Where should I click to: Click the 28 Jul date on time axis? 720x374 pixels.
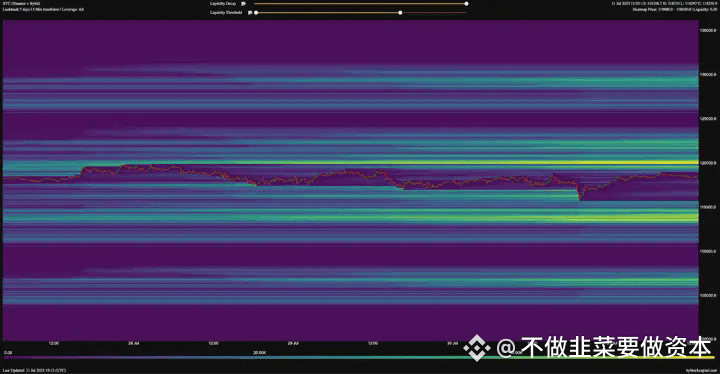pos(134,343)
